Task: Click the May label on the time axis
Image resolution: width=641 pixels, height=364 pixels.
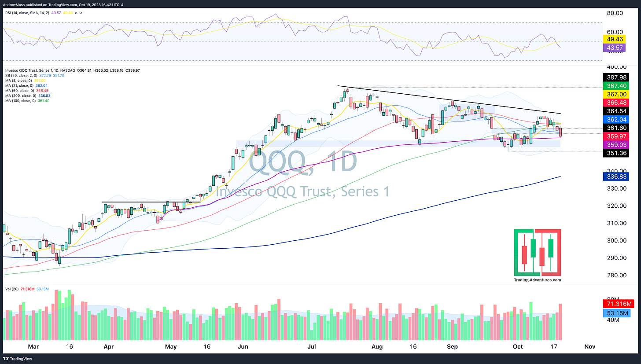Action: [171, 346]
